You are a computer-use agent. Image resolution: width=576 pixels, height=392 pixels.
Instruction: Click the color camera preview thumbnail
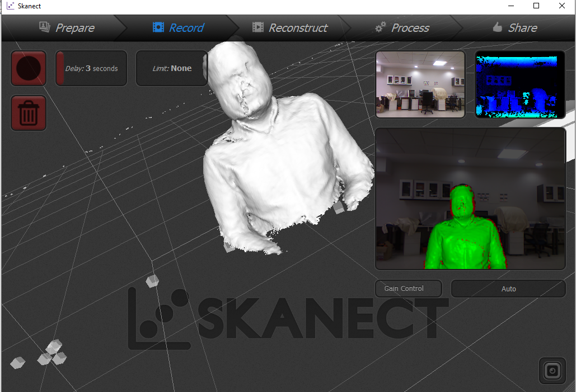click(420, 84)
